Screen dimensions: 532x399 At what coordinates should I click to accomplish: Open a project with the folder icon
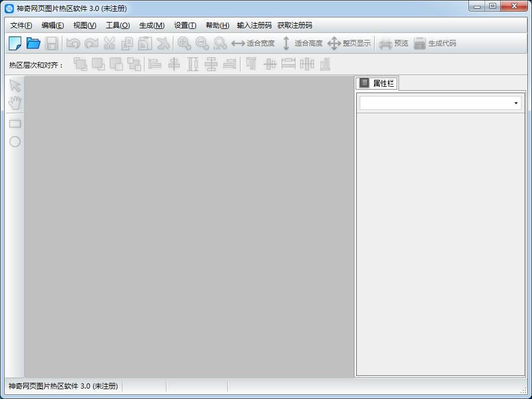tap(34, 43)
